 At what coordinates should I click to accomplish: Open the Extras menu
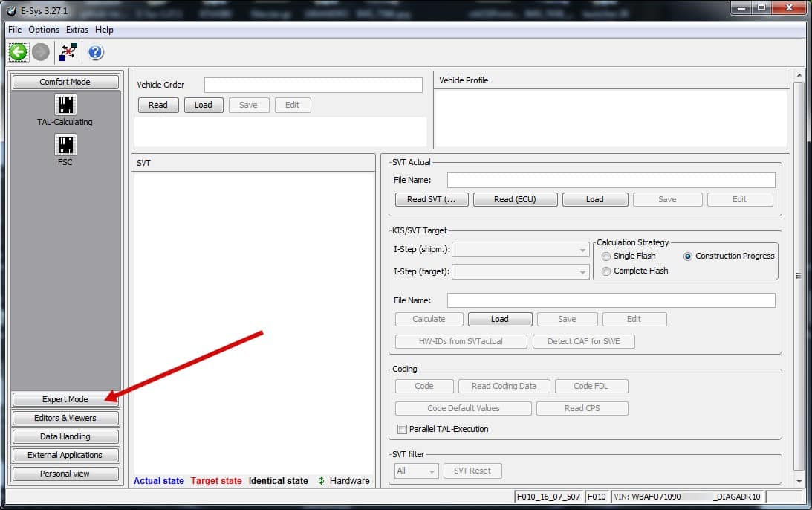coord(77,30)
